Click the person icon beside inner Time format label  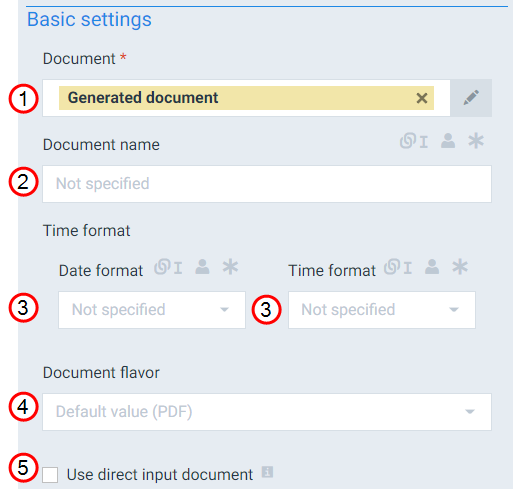432,267
